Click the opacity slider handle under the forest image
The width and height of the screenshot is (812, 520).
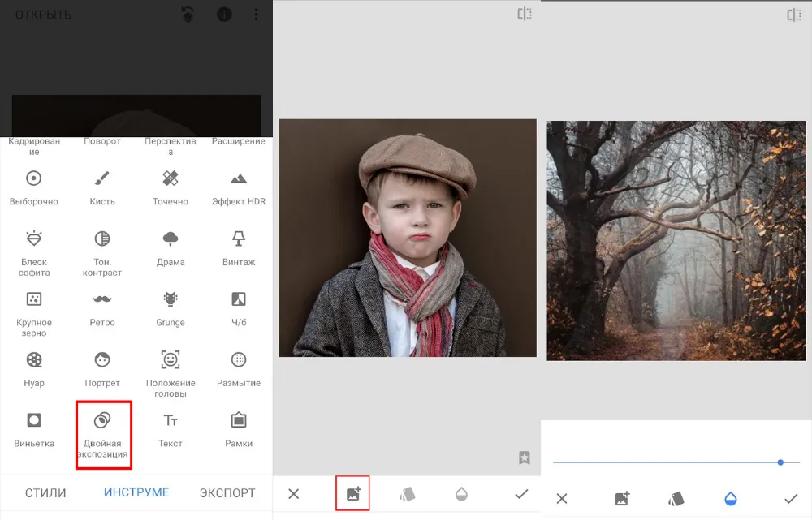[x=780, y=462]
